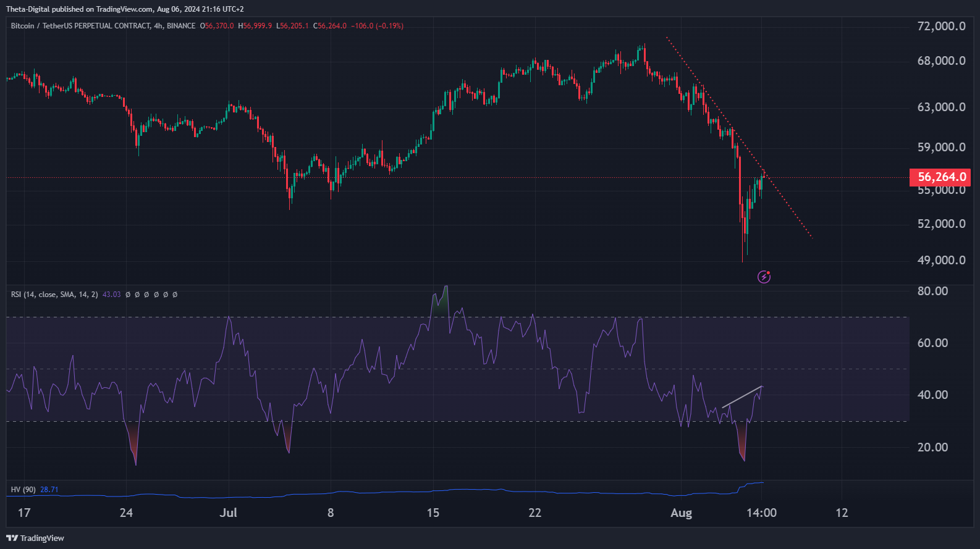The image size is (980, 549).
Task: Click the low price L56,205.1
Action: tap(292, 26)
